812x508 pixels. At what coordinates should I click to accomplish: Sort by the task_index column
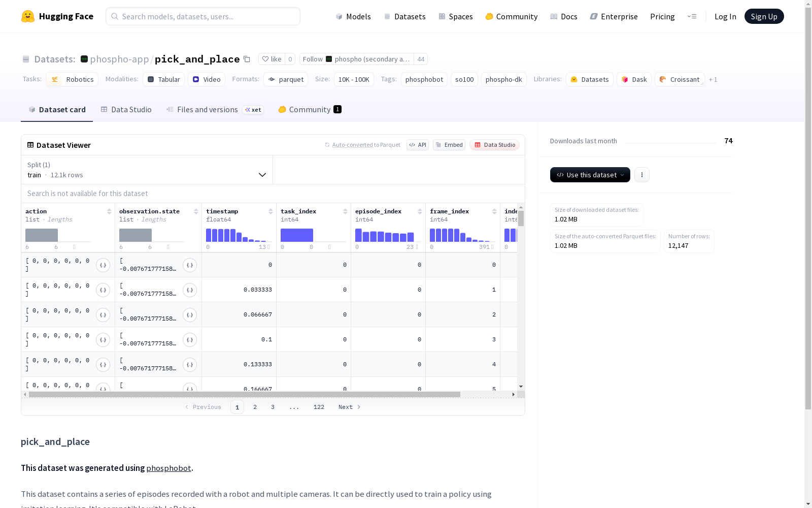[x=345, y=211]
